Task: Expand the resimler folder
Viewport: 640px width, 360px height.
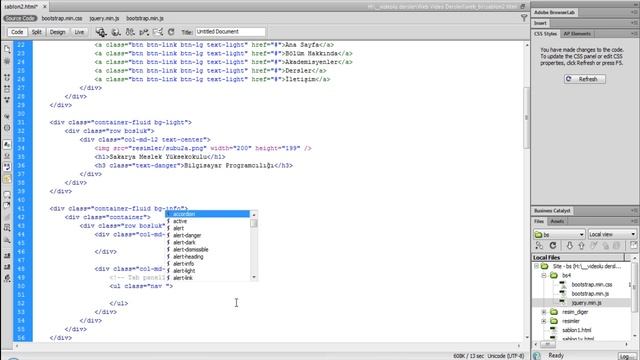Action: pyautogui.click(x=544, y=321)
